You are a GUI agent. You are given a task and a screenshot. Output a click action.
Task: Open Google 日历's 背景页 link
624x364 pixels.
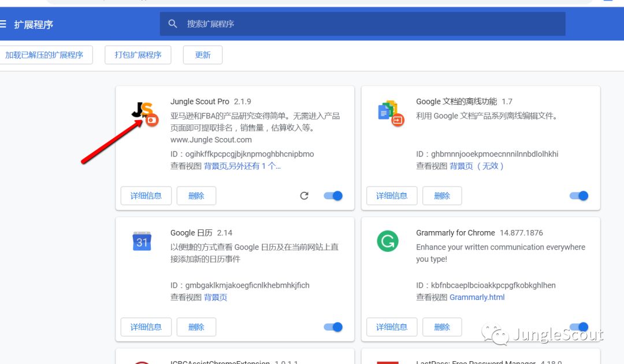point(216,298)
